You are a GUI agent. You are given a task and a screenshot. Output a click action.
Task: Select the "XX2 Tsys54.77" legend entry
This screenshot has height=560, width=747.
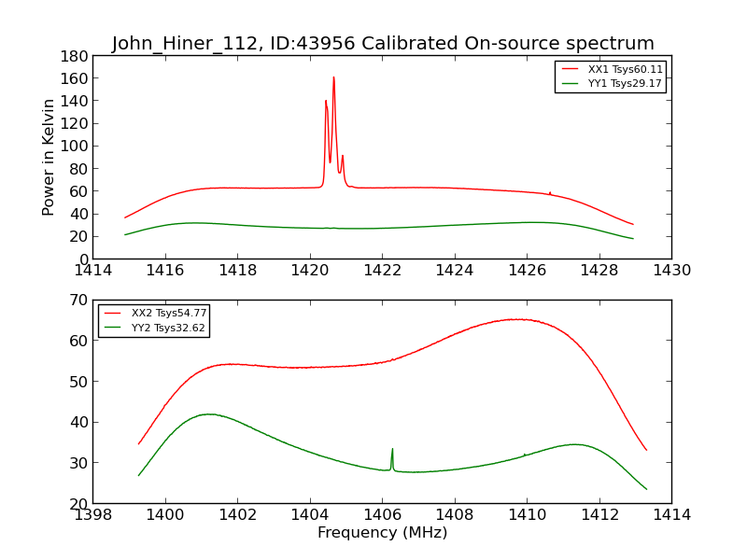pos(155,313)
